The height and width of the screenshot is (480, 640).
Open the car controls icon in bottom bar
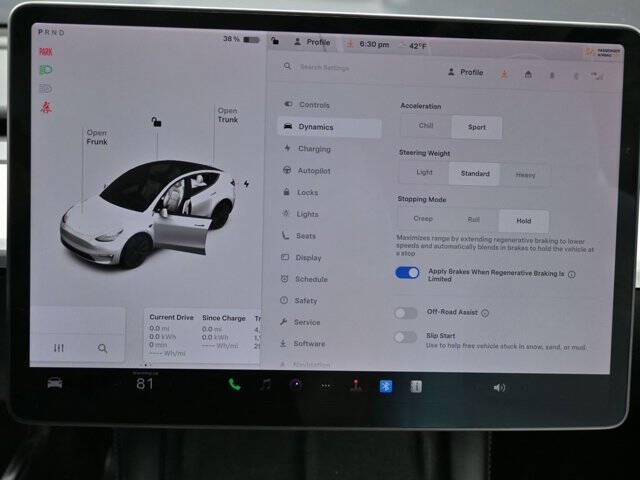55,383
